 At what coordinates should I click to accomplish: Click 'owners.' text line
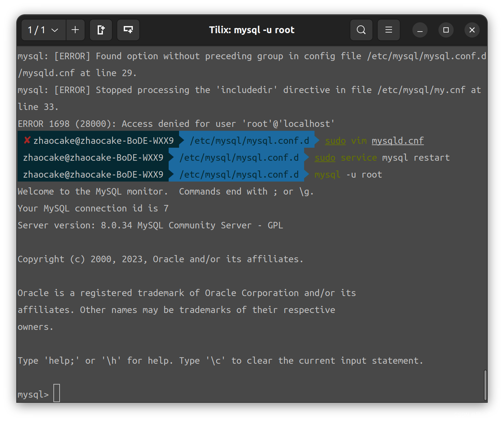click(35, 327)
